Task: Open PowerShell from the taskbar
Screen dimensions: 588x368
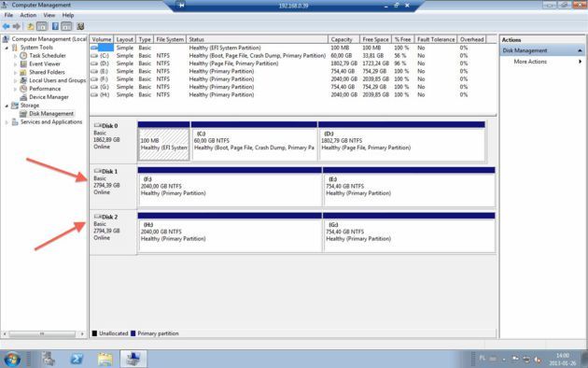Action: (77, 359)
